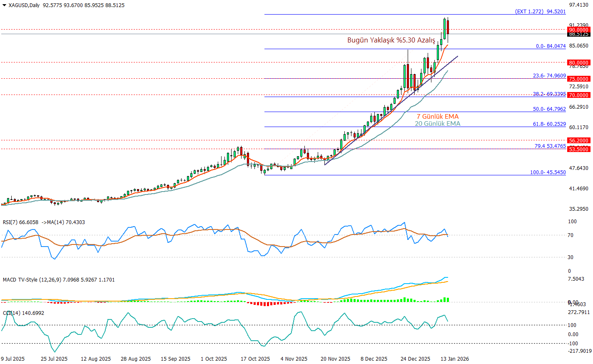The image size is (593, 364).
Task: Click the 100.0- 45.5450 Fibonacci level label
Action: click(548, 172)
